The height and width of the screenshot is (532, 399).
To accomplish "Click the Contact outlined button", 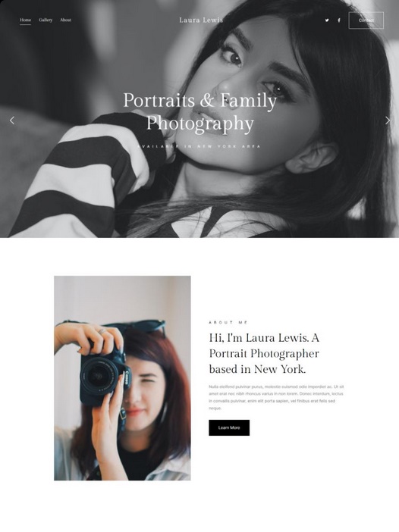I will tap(366, 20).
